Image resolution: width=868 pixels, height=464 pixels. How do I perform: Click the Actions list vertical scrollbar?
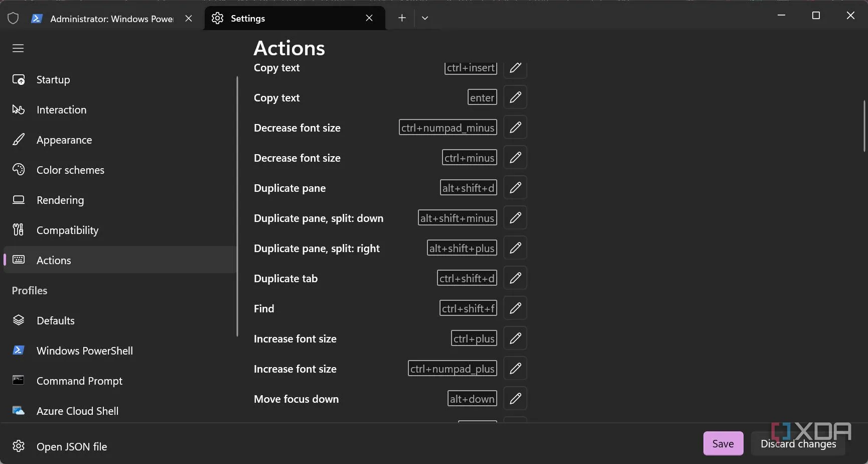point(864,126)
